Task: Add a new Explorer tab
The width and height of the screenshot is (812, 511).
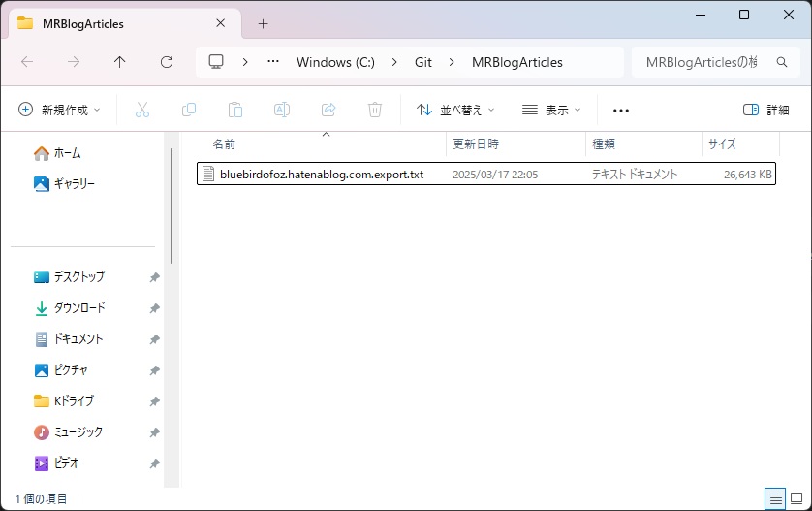Action: click(263, 24)
